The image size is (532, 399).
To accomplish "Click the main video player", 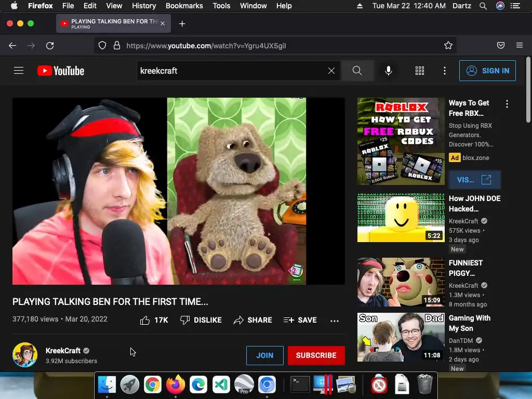I will click(x=179, y=191).
